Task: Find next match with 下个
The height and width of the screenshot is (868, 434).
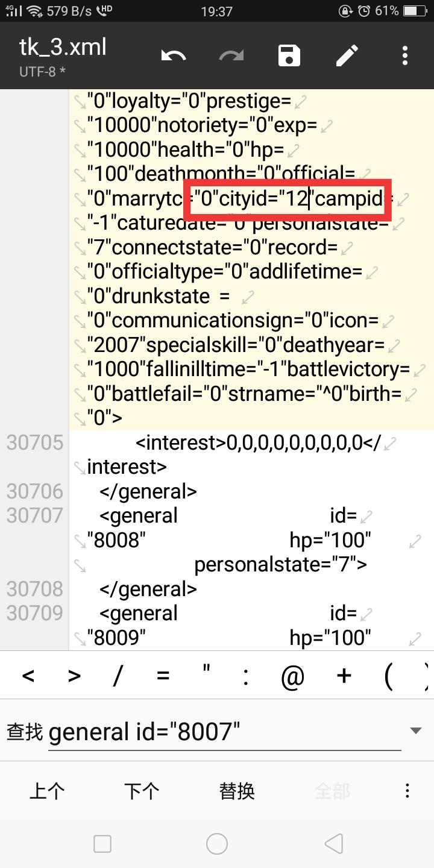Action: pos(142,790)
